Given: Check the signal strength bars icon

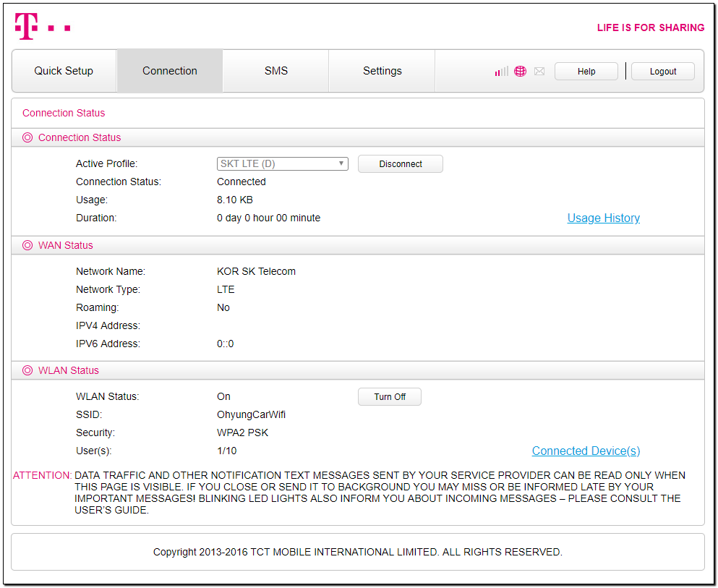Looking at the screenshot, I should tap(501, 71).
